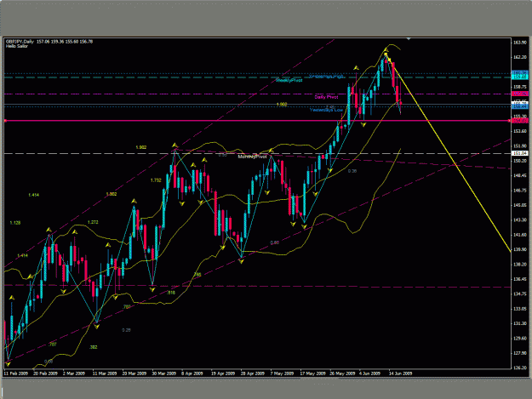
Task: Click the 141.60 price axis label
Action: click(x=520, y=235)
